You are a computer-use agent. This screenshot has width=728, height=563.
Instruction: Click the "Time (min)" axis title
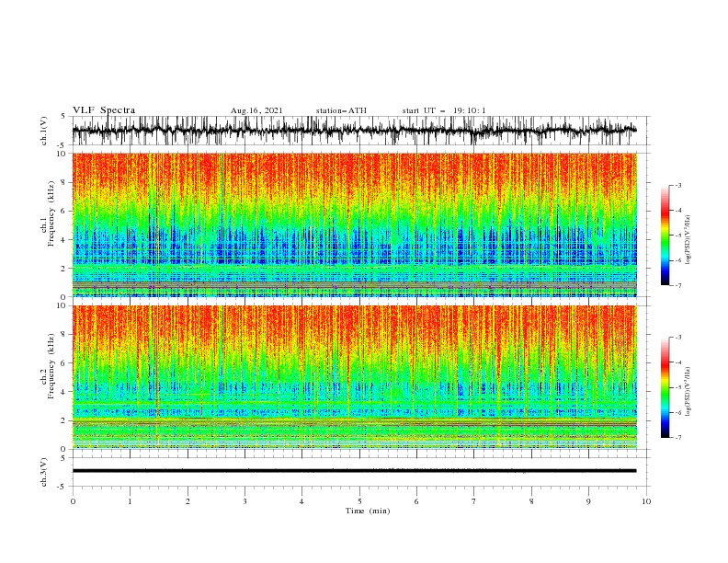[x=368, y=511]
